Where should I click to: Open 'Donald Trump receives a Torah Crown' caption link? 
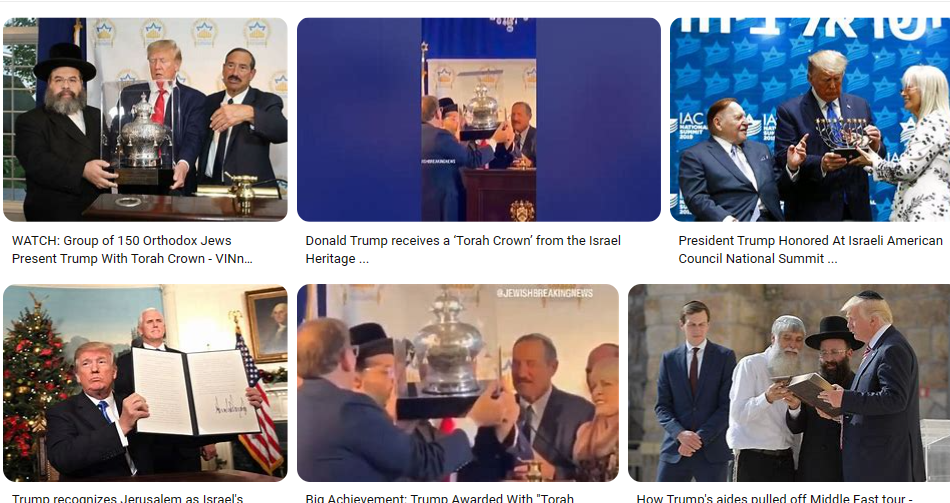click(463, 250)
